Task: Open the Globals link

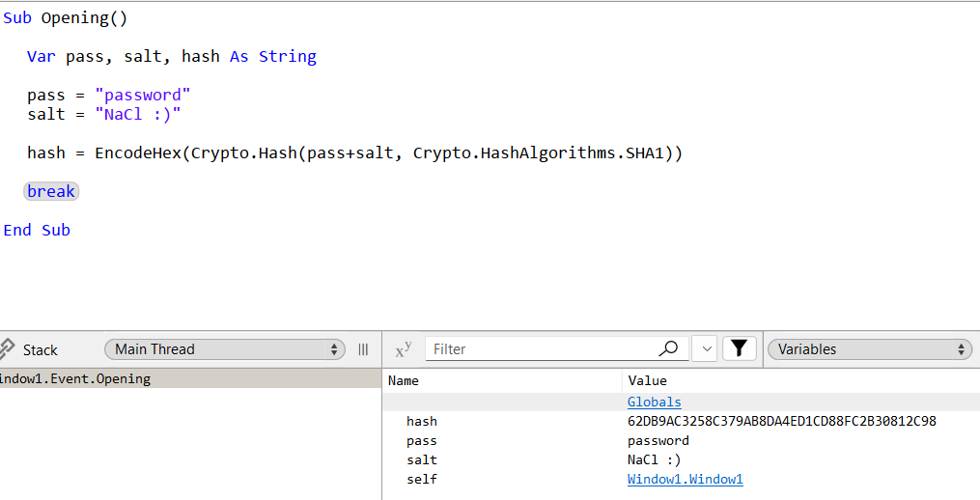Action: [654, 402]
